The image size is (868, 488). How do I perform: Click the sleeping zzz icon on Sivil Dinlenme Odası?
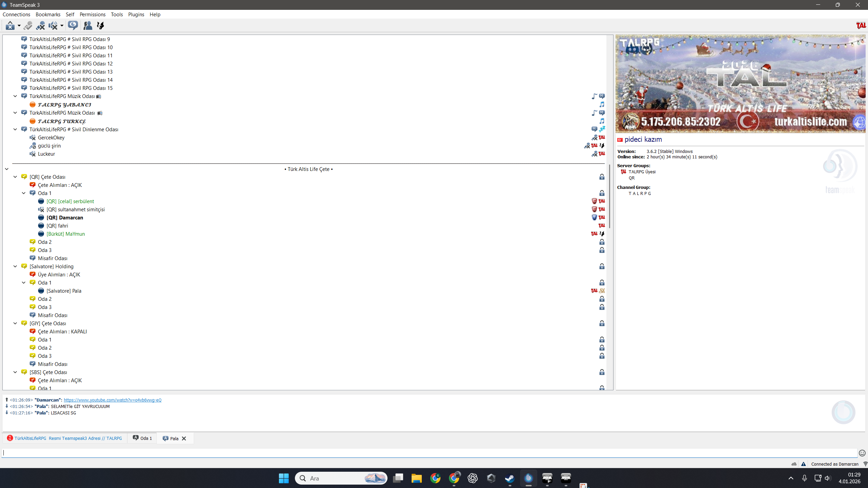(x=602, y=129)
